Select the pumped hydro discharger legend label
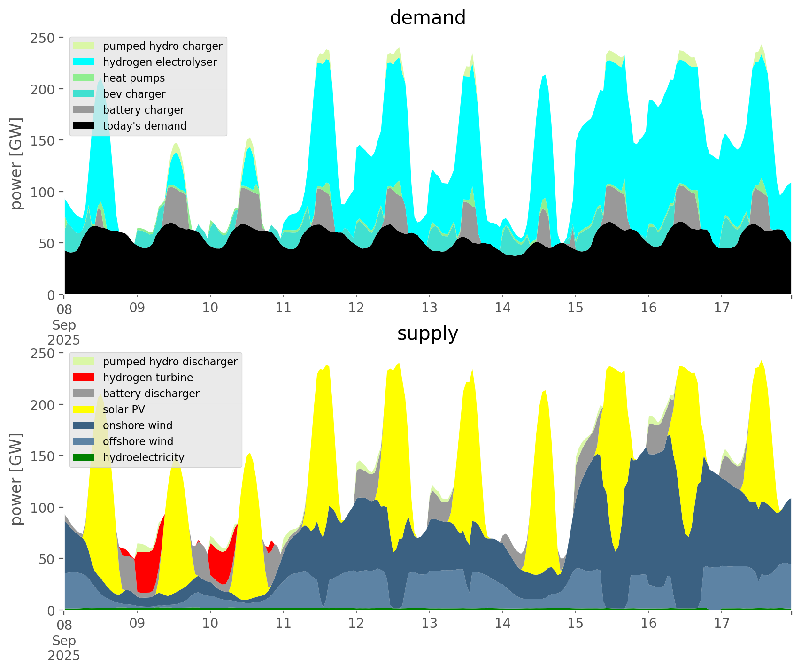The height and width of the screenshot is (672, 801). point(170,362)
